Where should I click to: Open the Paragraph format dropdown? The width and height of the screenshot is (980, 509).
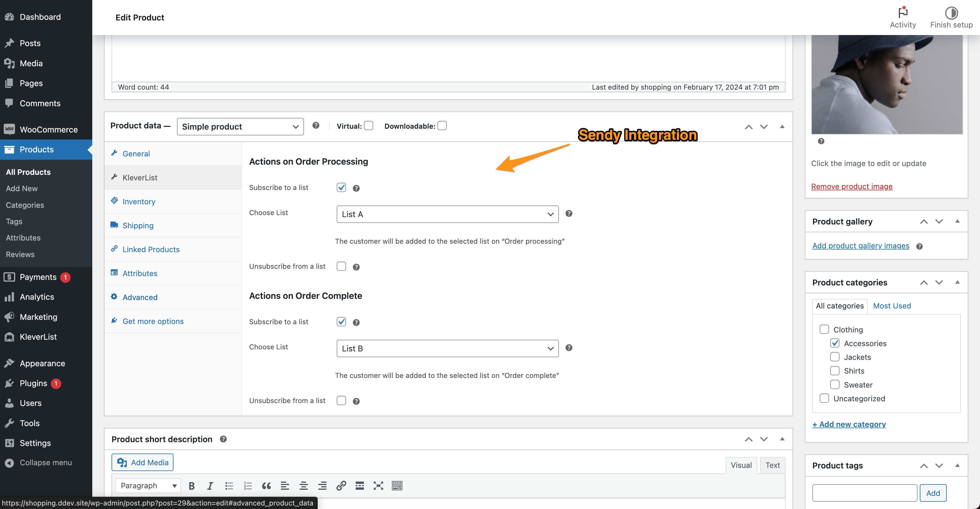point(148,485)
